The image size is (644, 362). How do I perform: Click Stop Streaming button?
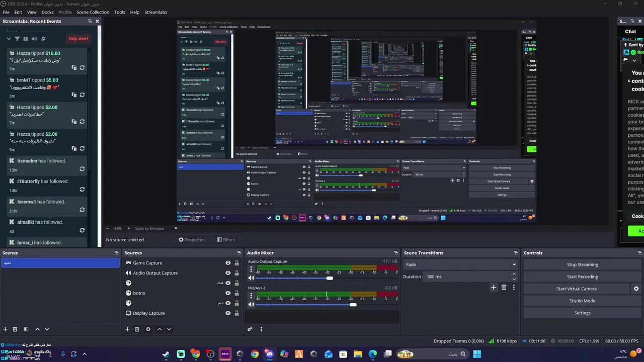pyautogui.click(x=582, y=264)
